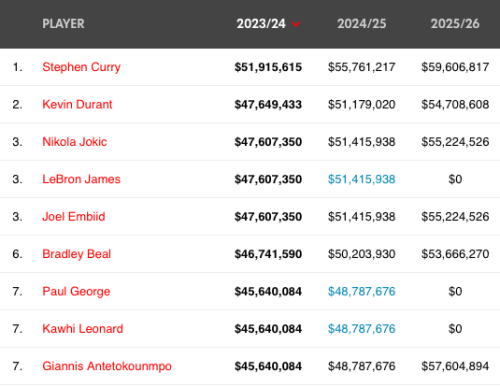
Task: Select the Nikola Jokic link
Action: [75, 142]
